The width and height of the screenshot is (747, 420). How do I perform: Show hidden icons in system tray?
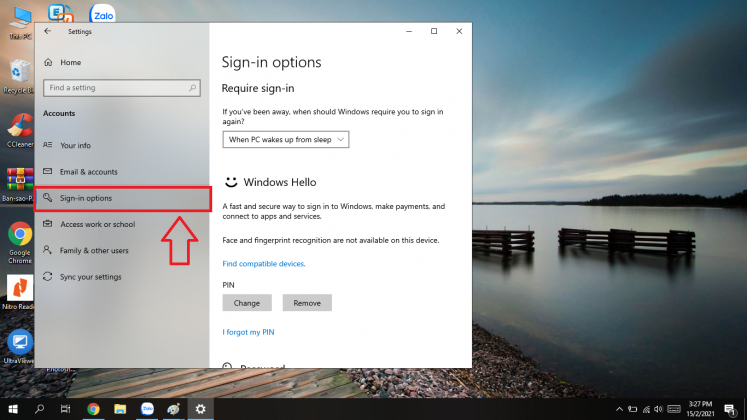point(620,409)
